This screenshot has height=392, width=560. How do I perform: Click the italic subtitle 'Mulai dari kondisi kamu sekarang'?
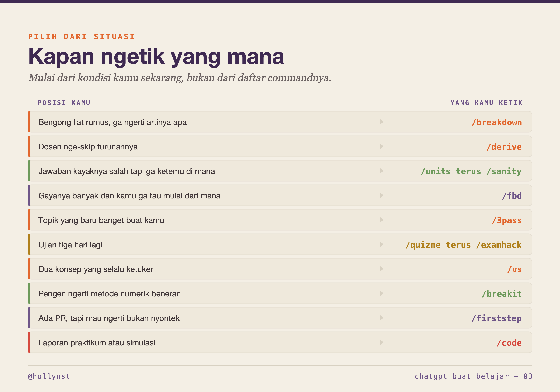180,78
